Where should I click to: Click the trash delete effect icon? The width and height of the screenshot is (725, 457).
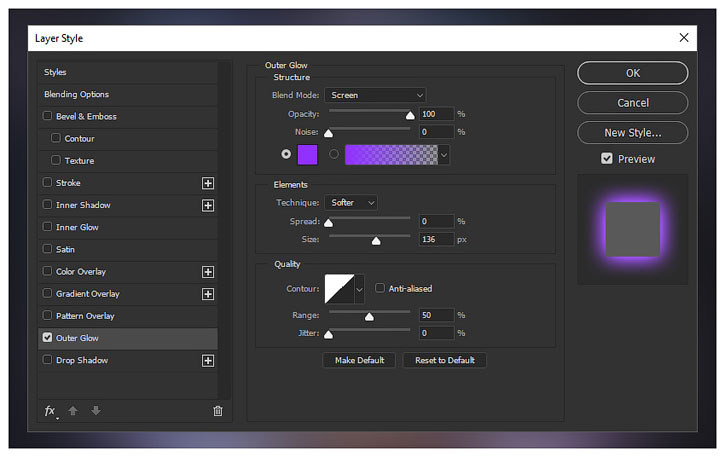pos(218,411)
